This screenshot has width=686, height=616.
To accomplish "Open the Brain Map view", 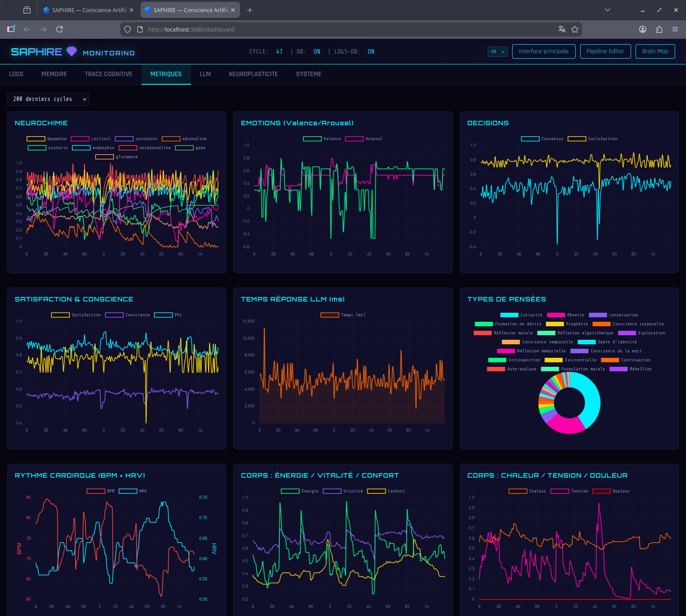I will coord(655,51).
